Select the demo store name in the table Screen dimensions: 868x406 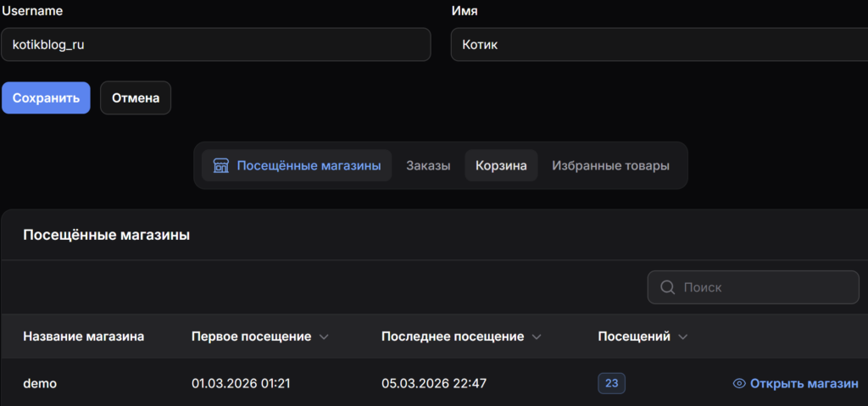point(39,384)
